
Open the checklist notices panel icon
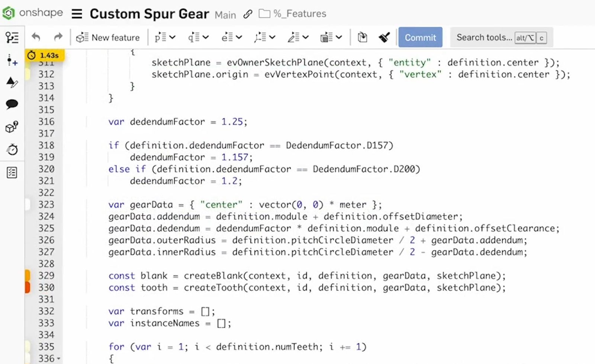(12, 173)
